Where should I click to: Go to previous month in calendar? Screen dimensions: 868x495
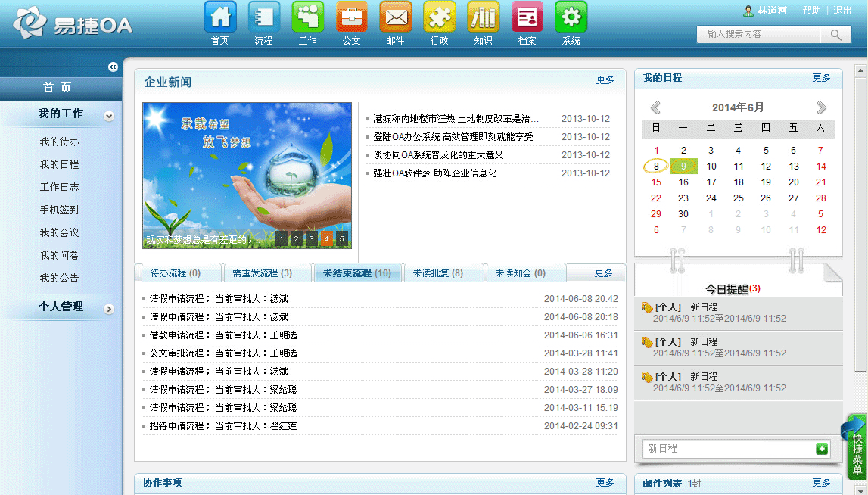click(x=655, y=107)
